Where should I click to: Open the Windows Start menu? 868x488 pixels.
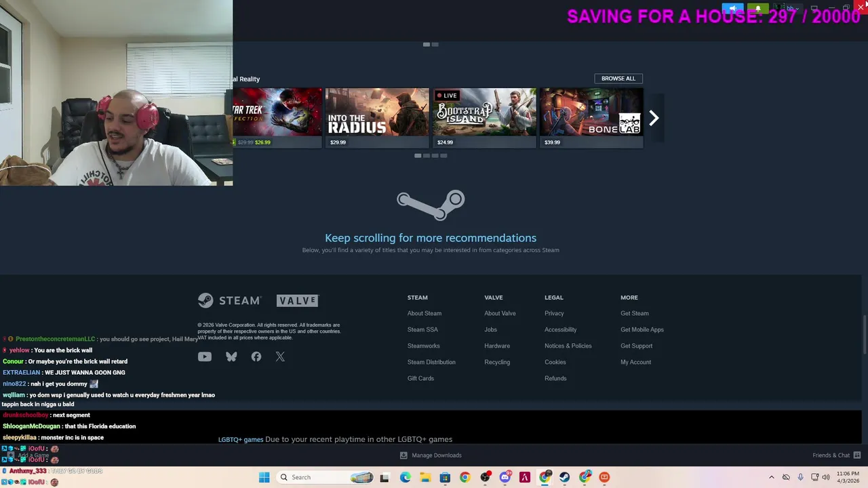pyautogui.click(x=264, y=477)
